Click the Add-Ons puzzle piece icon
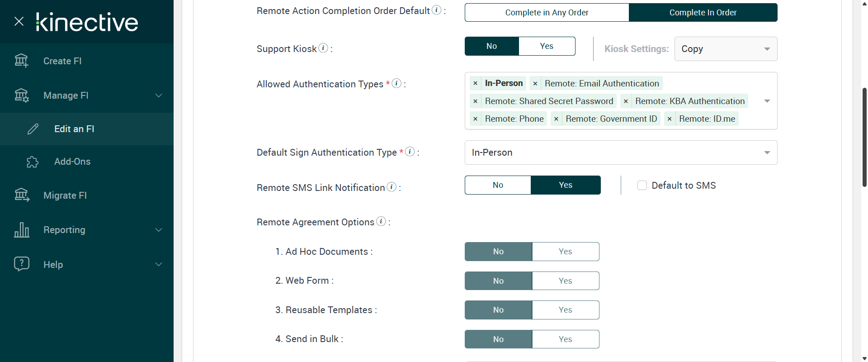Viewport: 868px width, 362px height. point(33,162)
